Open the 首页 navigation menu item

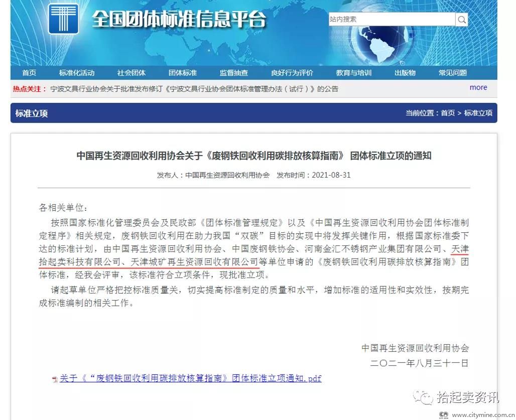(29, 73)
